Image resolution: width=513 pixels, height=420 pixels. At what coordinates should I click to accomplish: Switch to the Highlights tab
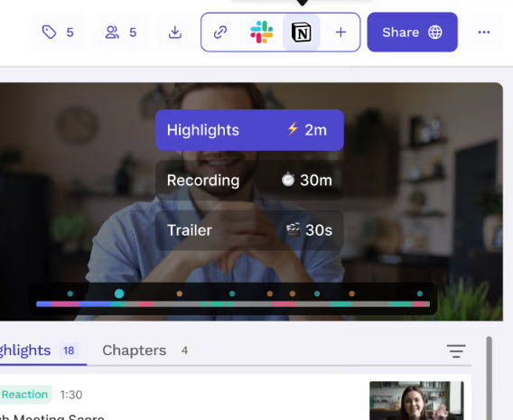tap(41, 350)
